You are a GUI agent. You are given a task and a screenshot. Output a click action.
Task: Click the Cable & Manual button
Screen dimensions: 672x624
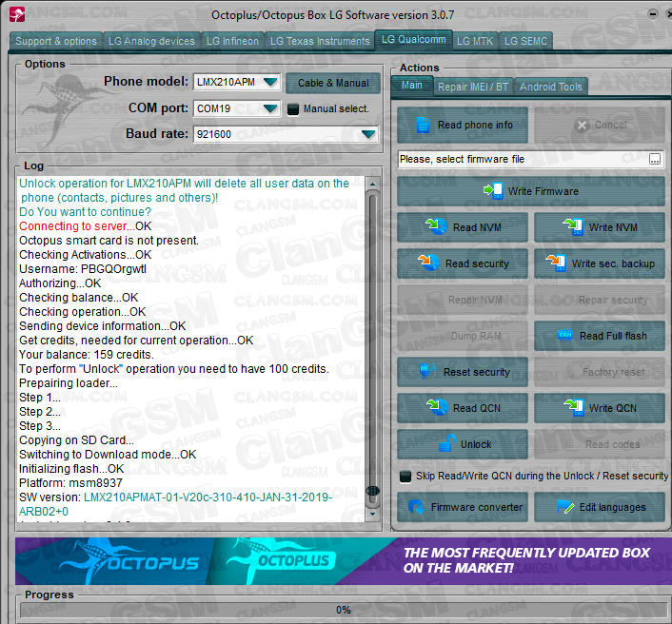[333, 83]
